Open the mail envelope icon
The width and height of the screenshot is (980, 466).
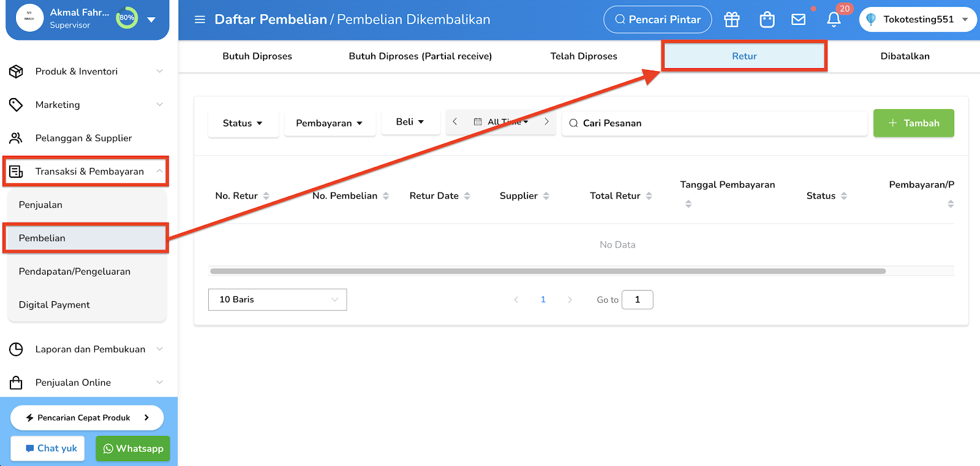pyautogui.click(x=799, y=20)
